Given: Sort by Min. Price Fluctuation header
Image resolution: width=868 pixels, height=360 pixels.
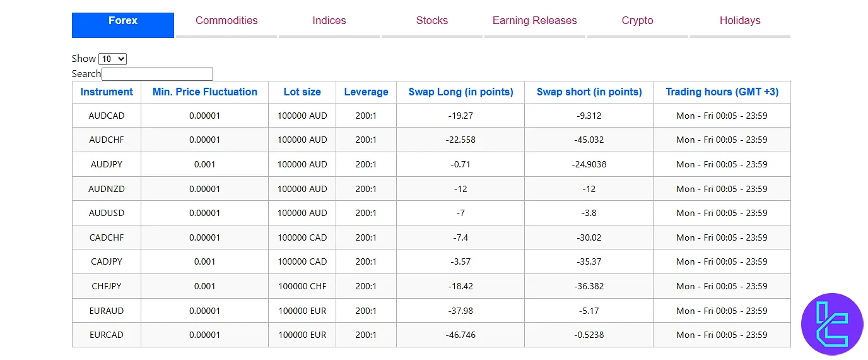Looking at the screenshot, I should pos(205,92).
